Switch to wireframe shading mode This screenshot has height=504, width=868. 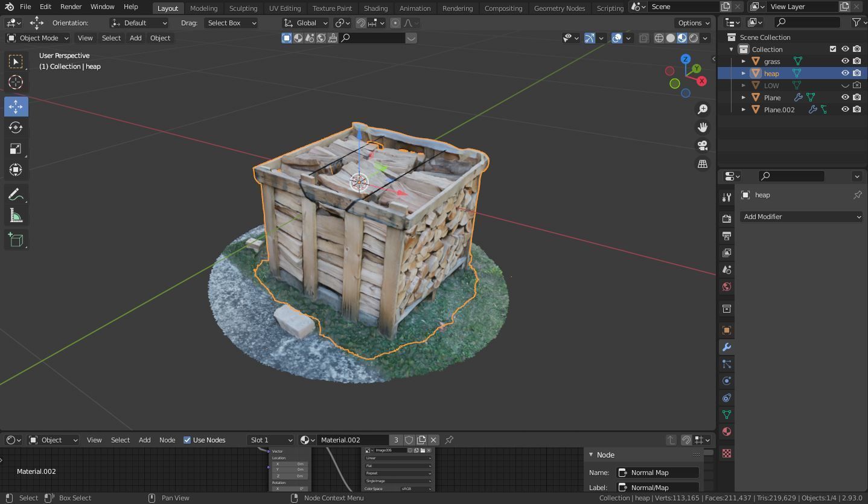click(x=659, y=38)
